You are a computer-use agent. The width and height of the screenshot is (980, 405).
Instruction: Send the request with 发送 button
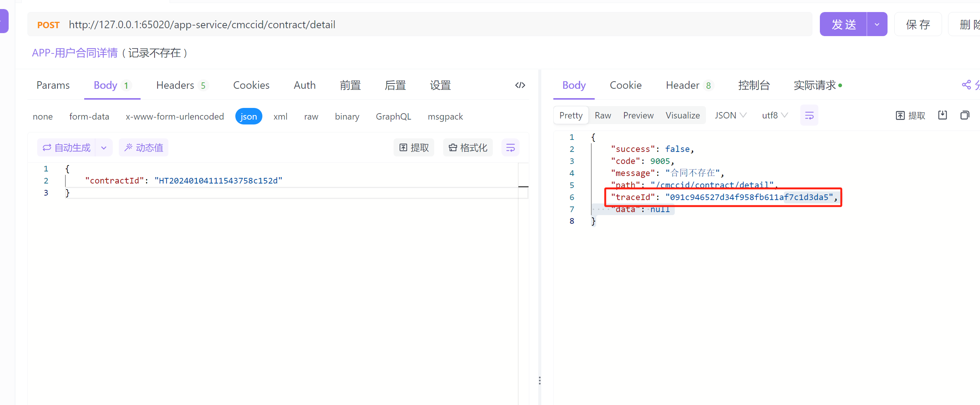point(844,24)
